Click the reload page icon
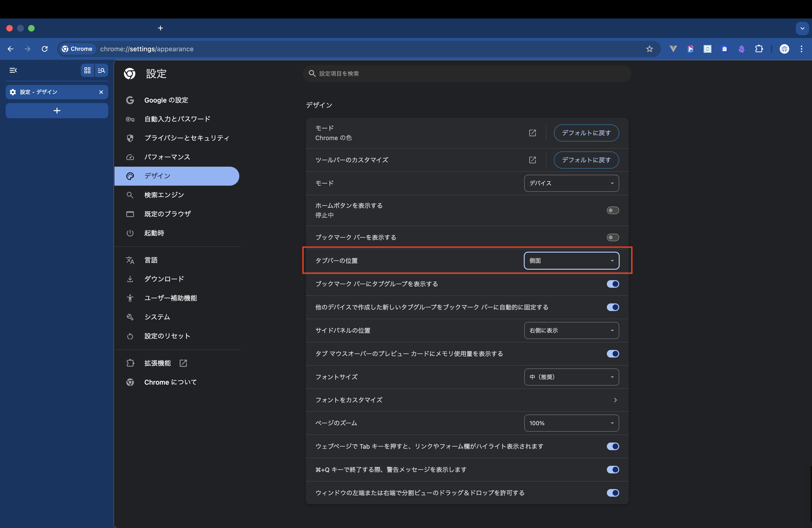Screen dimensions: 812x528 [45, 49]
